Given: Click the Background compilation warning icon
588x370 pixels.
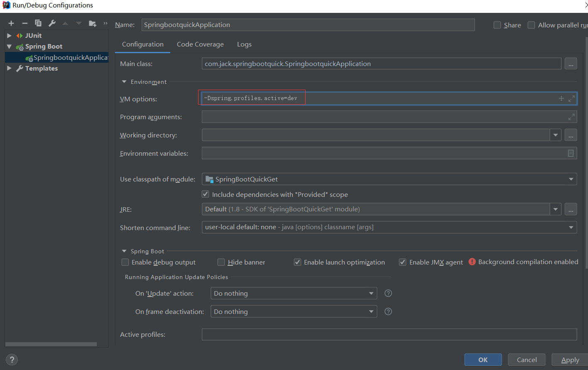Looking at the screenshot, I should (x=472, y=262).
